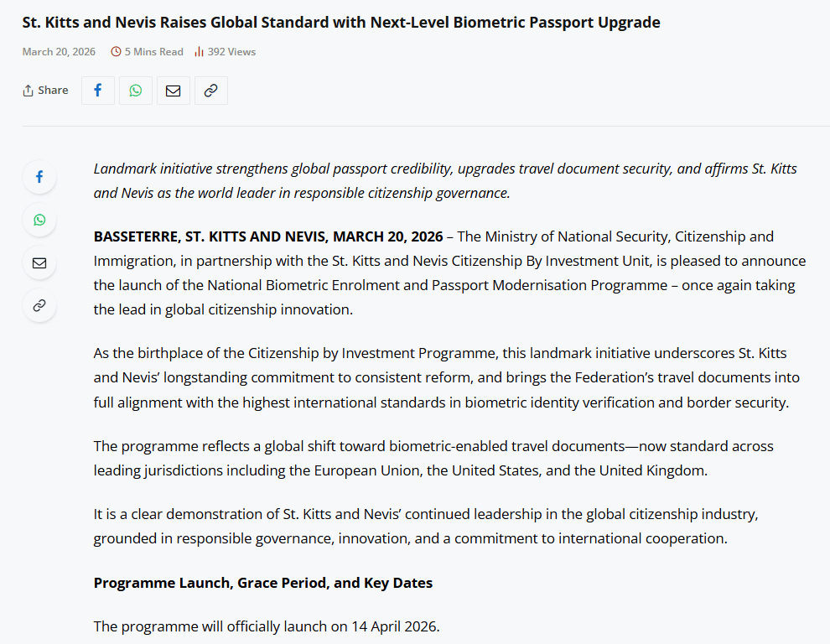Copy link using left sidebar chain icon
Viewport: 830px width, 644px height.
point(39,305)
